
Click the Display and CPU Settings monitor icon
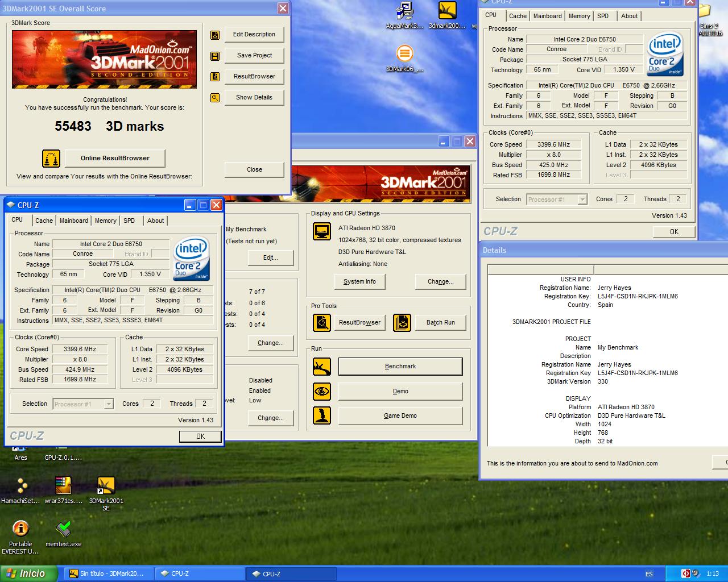[322, 231]
